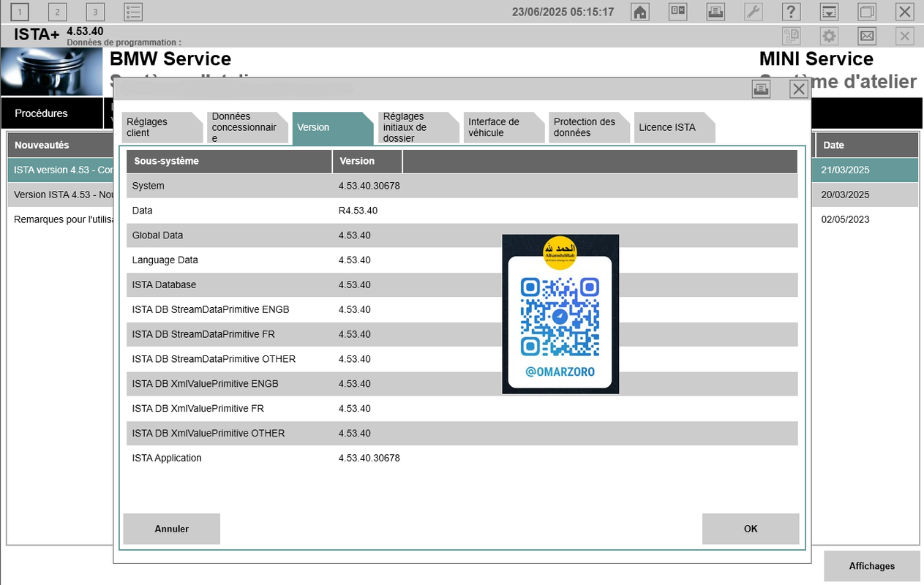Screen dimensions: 924x585
Task: Select ISTA DB XmlValuePrimitive FR row
Action: (462, 409)
